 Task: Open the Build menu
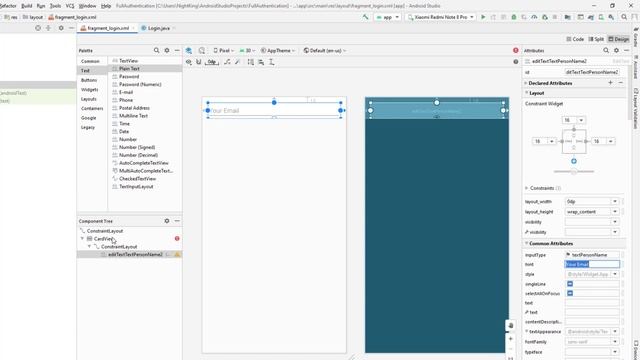27,6
